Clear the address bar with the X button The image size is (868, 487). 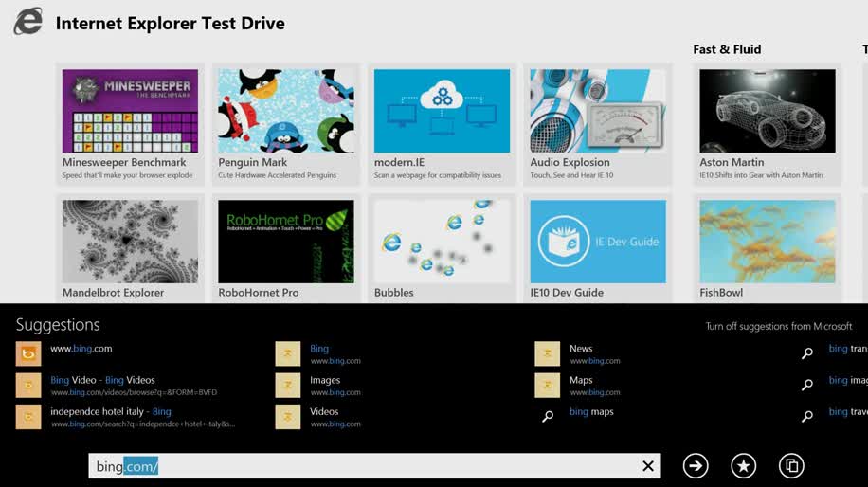(647, 466)
